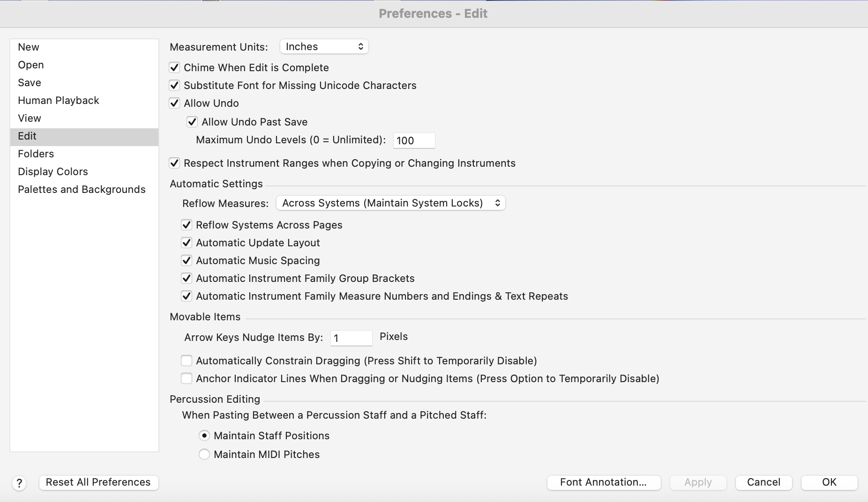Choose Maintain Staff Positions option

point(204,436)
